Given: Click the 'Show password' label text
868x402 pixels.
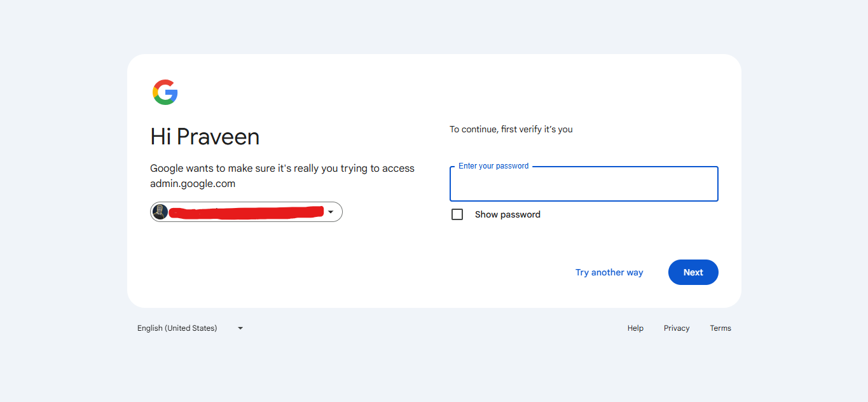Looking at the screenshot, I should (507, 214).
